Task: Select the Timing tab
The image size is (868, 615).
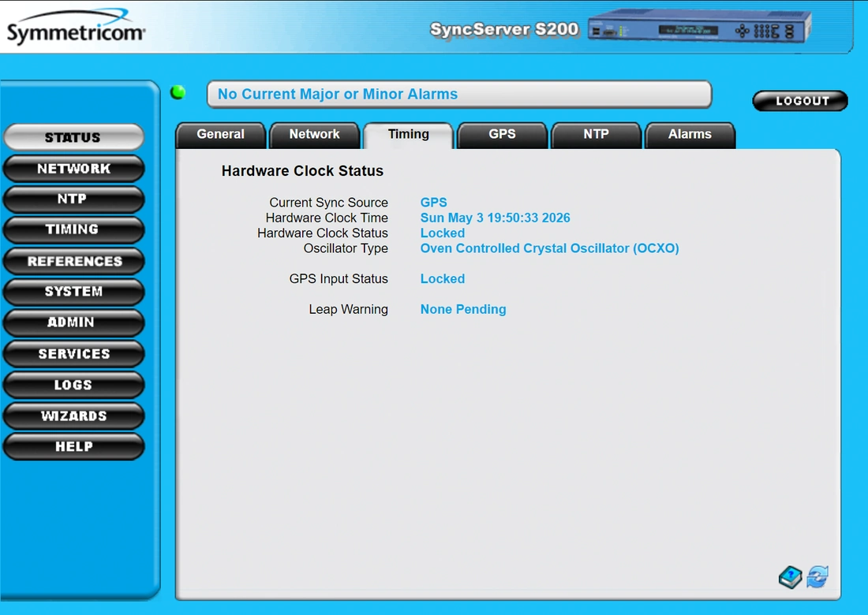Action: point(409,135)
